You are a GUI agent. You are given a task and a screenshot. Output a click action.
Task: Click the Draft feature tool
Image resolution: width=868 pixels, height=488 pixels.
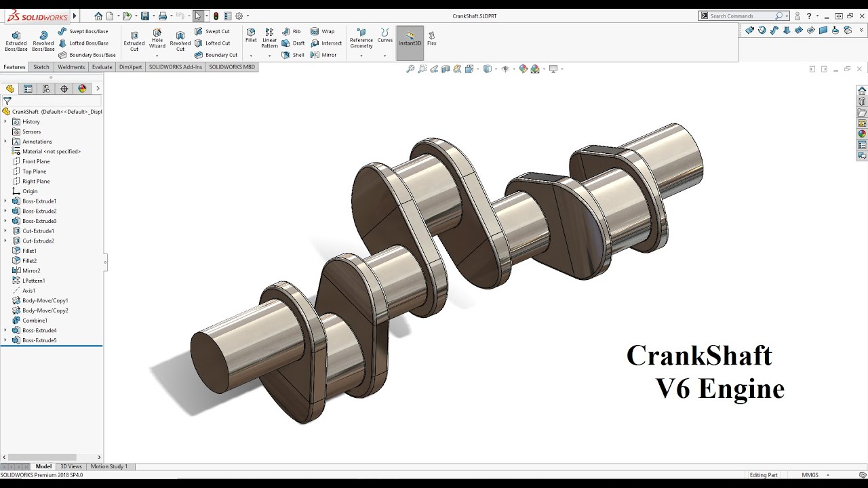tap(294, 43)
